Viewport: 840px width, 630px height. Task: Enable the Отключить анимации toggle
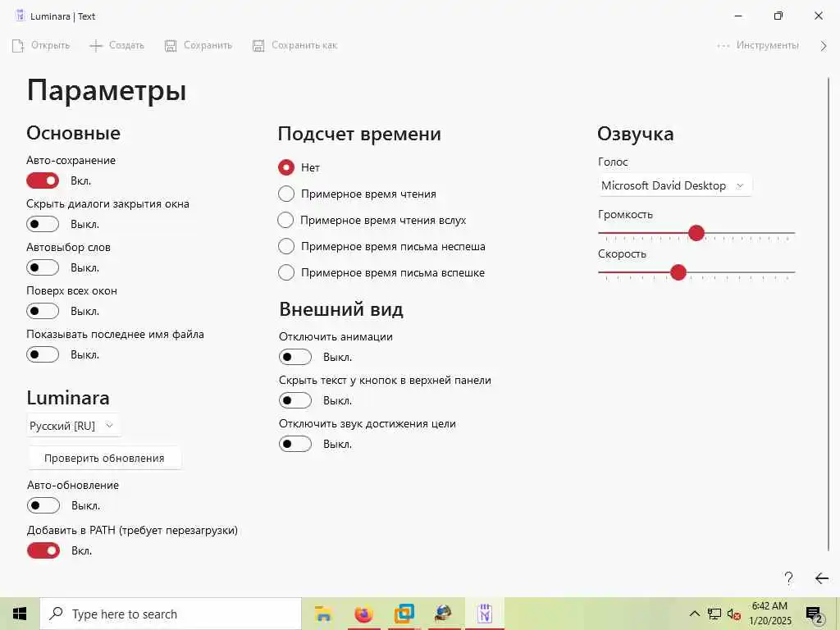point(295,357)
